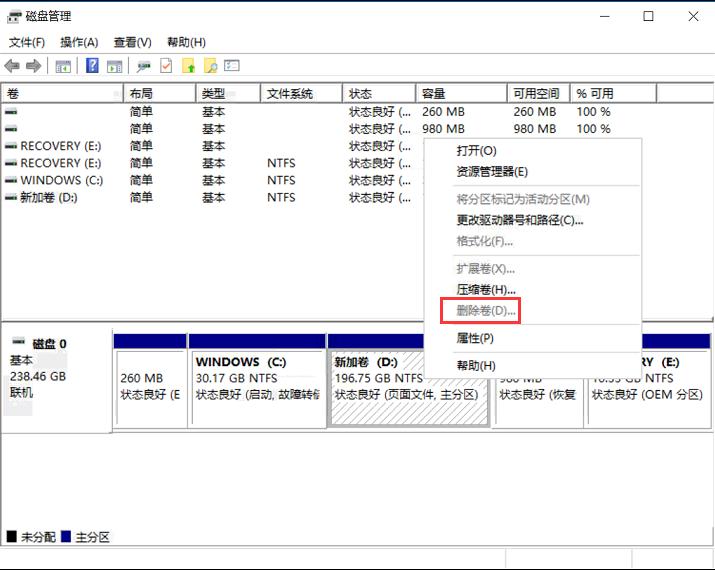Sort by the 可用空间 column header
This screenshot has height=570, width=715.
[x=539, y=94]
